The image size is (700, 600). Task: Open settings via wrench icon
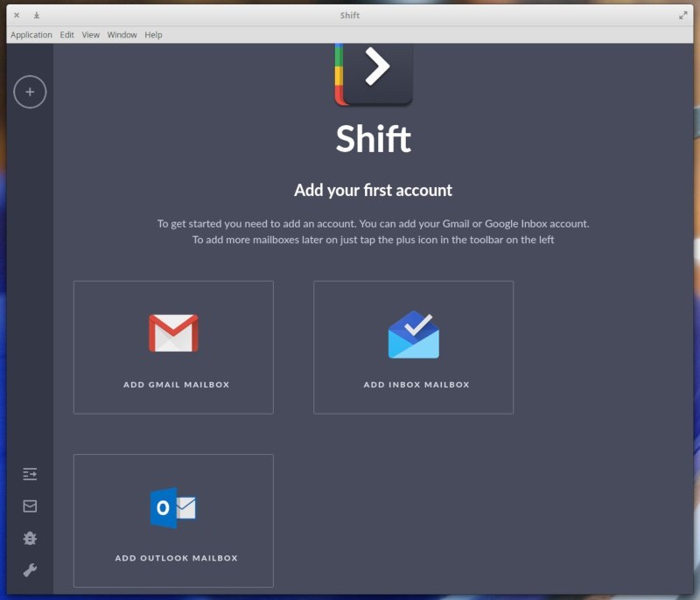[x=30, y=569]
